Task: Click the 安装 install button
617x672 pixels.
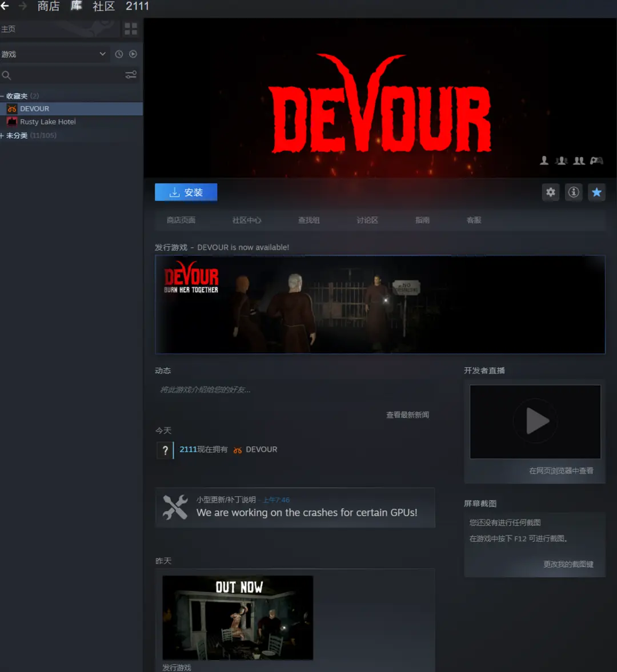Action: coord(186,192)
